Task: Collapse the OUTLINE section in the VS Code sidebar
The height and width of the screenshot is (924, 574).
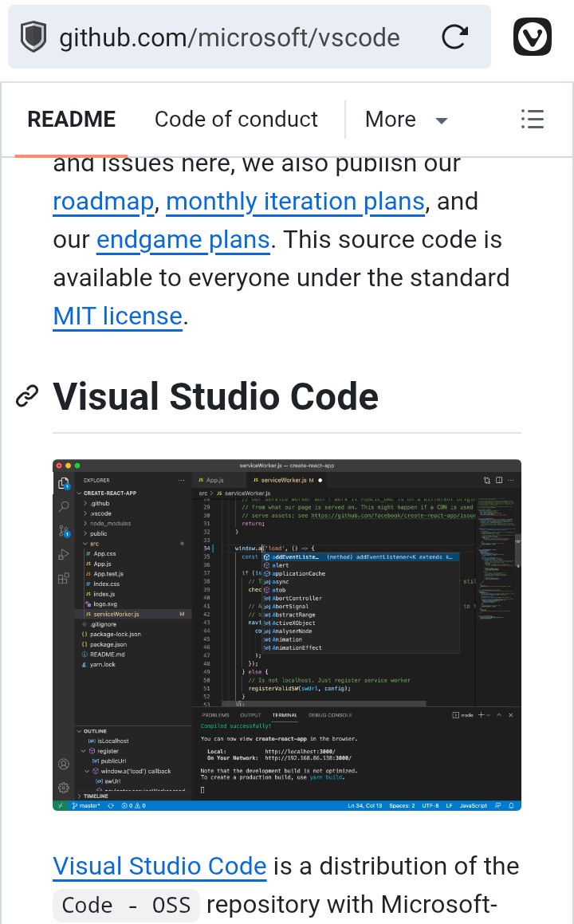Action: tap(95, 731)
